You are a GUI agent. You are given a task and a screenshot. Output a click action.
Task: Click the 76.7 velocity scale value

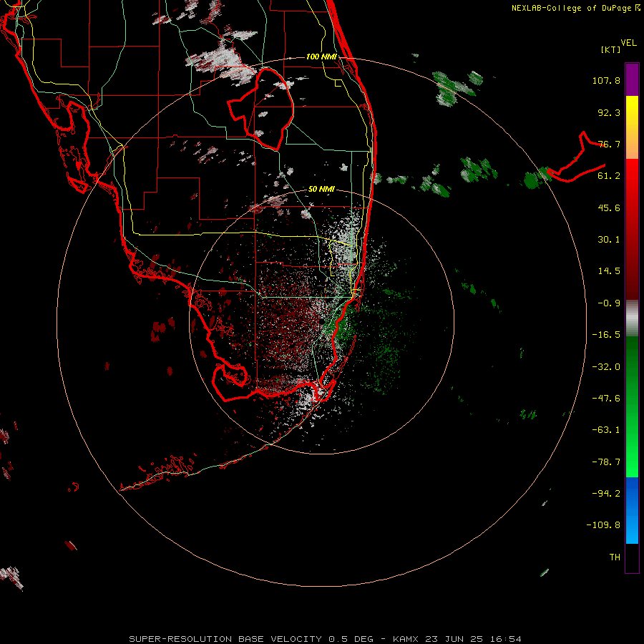coord(609,144)
